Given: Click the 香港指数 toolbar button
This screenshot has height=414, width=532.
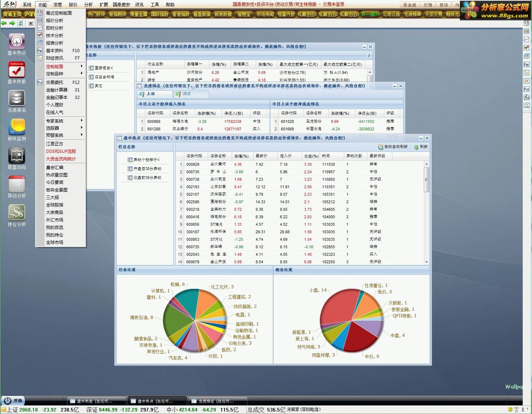Looking at the screenshot, I should pyautogui.click(x=181, y=14).
